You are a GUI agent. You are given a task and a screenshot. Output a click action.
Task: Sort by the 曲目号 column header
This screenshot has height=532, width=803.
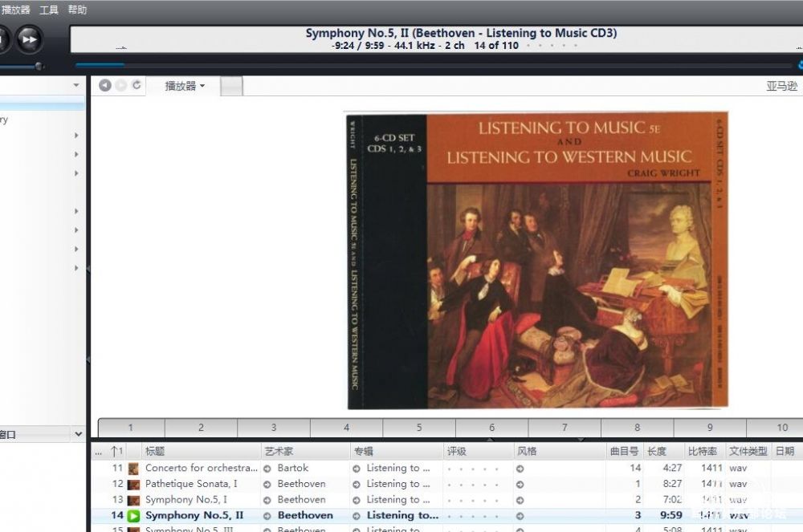coord(625,451)
